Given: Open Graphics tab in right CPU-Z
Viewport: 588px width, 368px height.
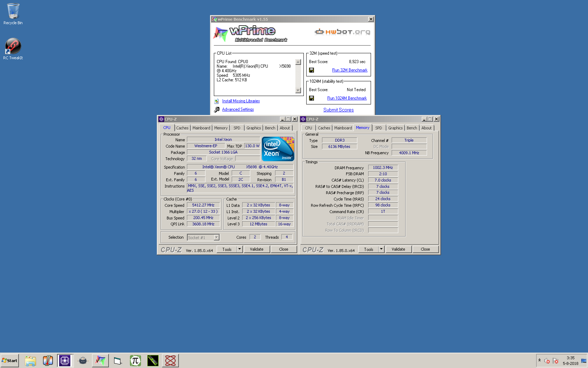Looking at the screenshot, I should click(395, 128).
